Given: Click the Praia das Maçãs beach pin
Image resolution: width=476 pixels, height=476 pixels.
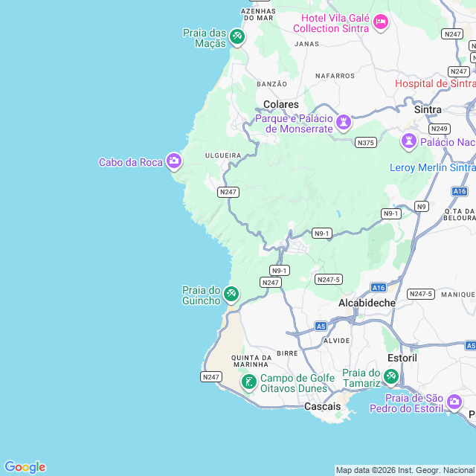Looking at the screenshot, I should [x=237, y=37].
